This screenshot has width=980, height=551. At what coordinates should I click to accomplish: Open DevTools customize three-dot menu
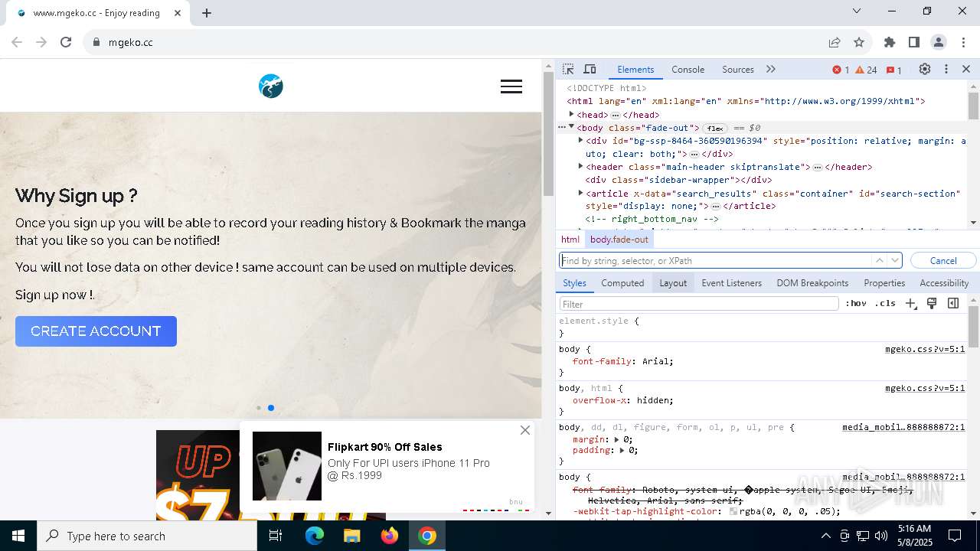946,69
